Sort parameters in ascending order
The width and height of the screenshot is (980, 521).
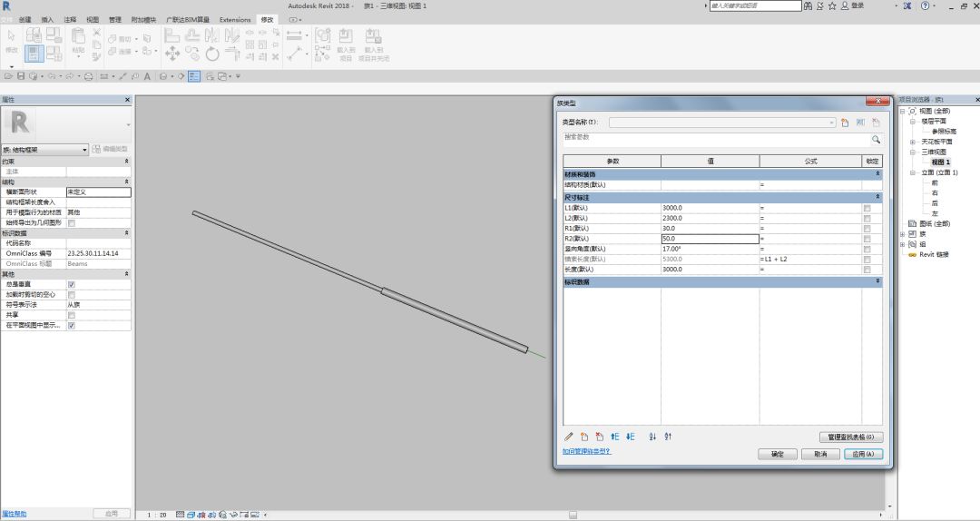652,437
